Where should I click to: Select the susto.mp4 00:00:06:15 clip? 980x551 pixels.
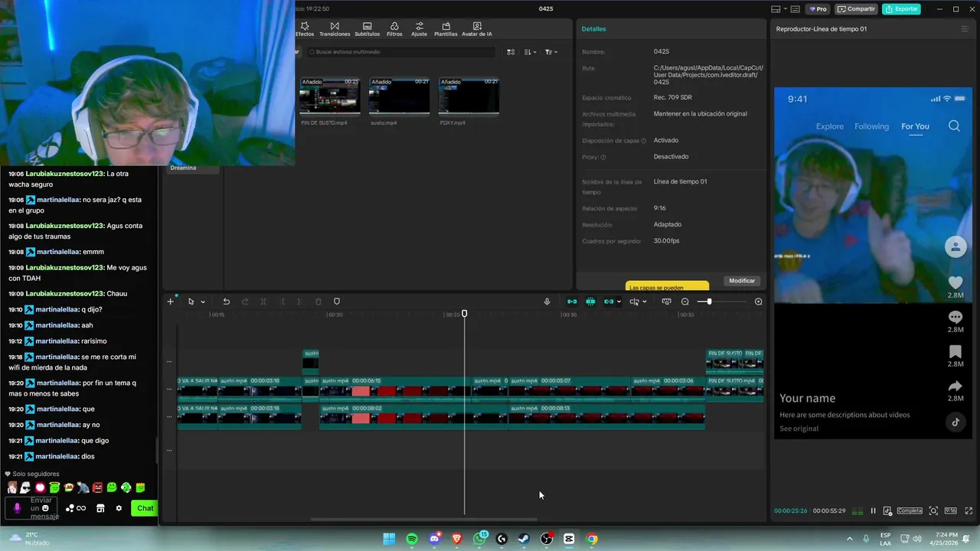[395, 388]
